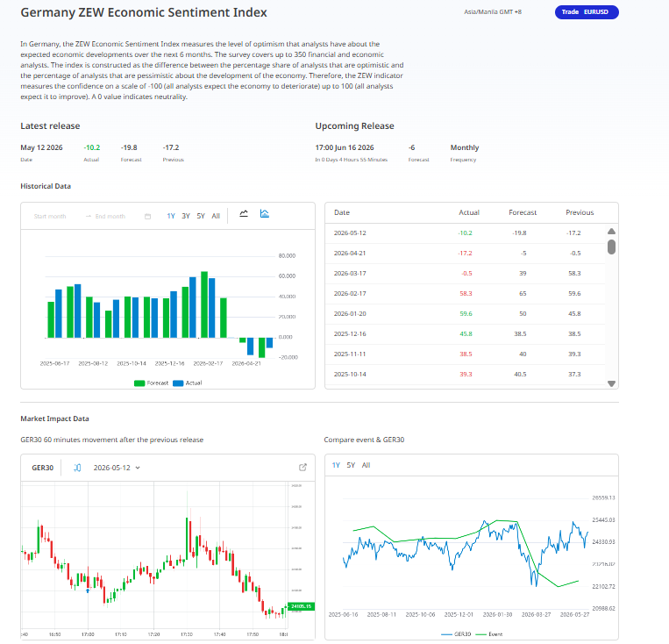Click the Actual column header
This screenshot has width=669, height=644.
click(469, 212)
